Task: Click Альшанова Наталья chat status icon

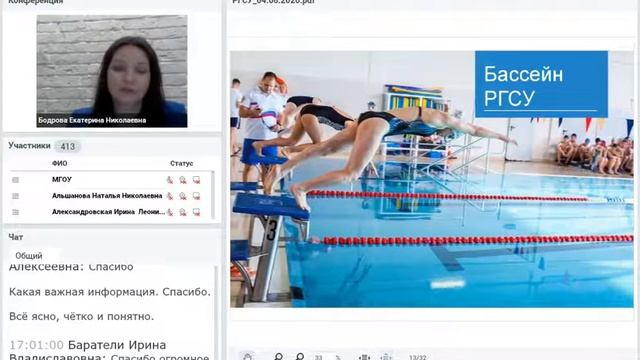Action: 196,196
